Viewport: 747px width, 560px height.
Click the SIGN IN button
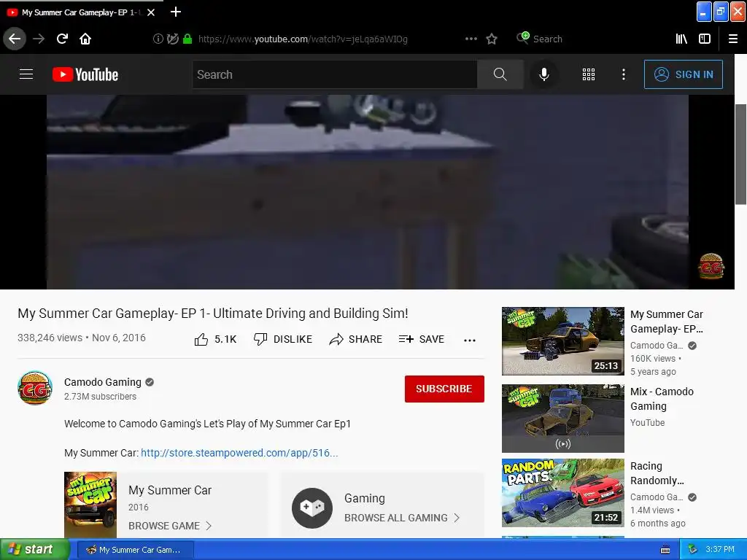click(x=684, y=74)
